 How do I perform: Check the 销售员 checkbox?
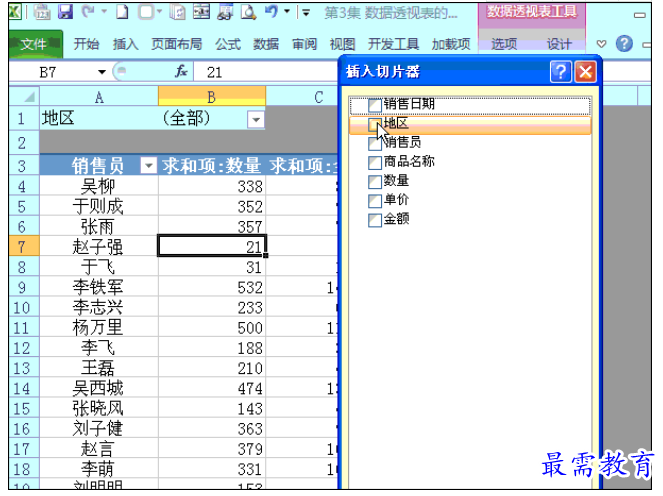coord(375,143)
